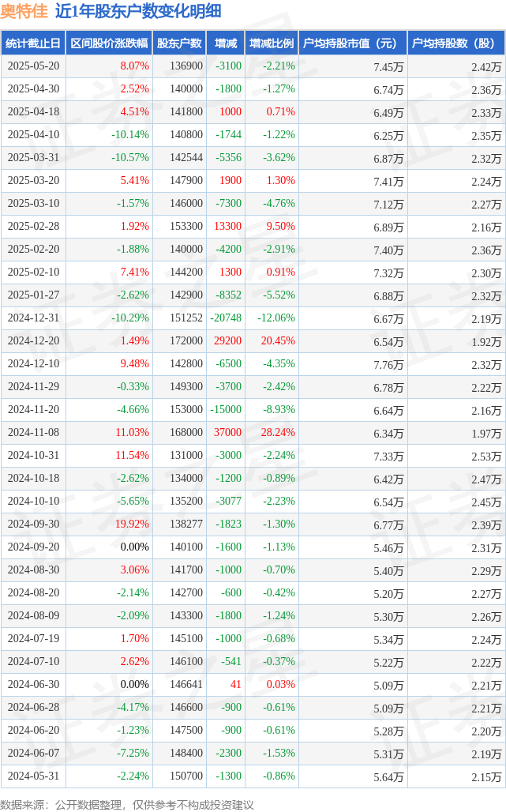Screen dimensions: 506x812
Task: Click the 户均持股数（股） header
Action: [x=453, y=43]
